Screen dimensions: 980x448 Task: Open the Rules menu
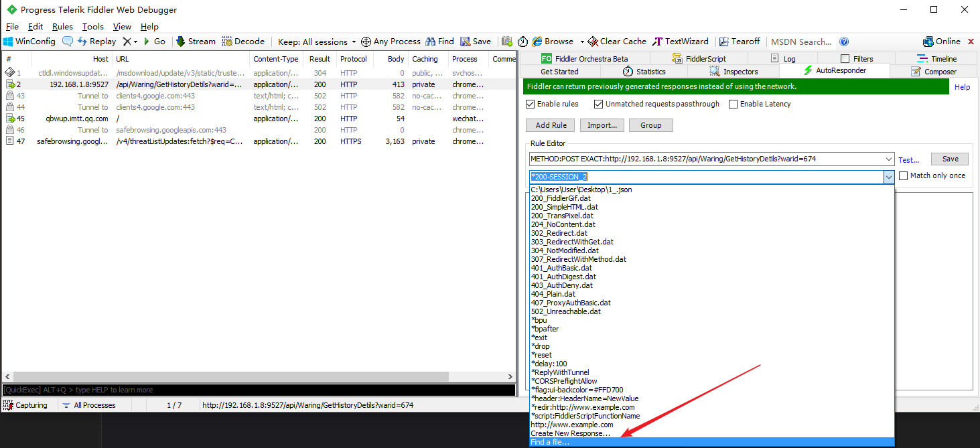tap(62, 27)
